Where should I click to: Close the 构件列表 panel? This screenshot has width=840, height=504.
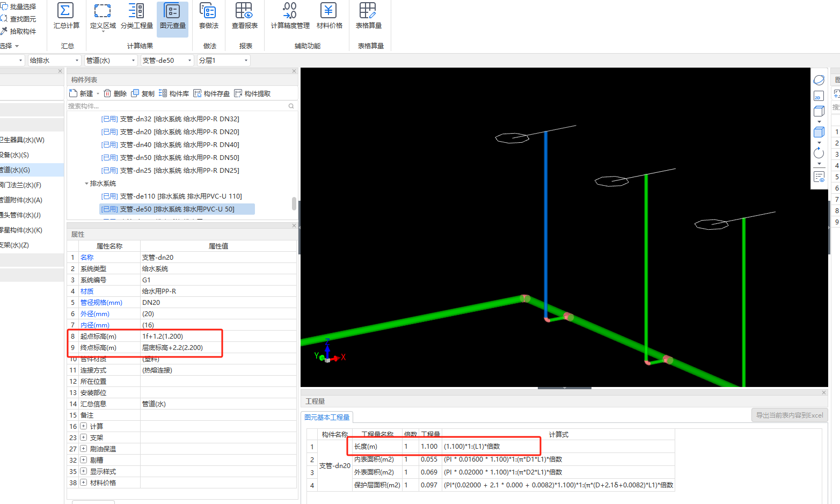294,71
